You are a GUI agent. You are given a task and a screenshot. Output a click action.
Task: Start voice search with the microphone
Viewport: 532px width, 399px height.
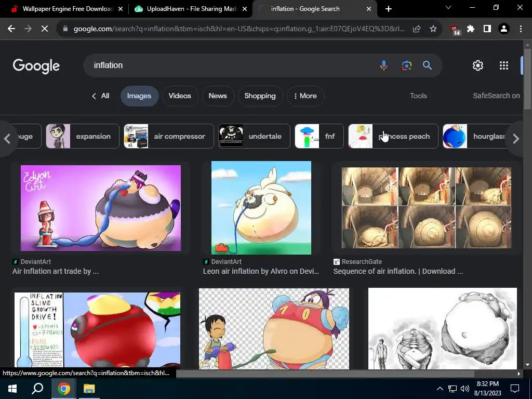384,65
